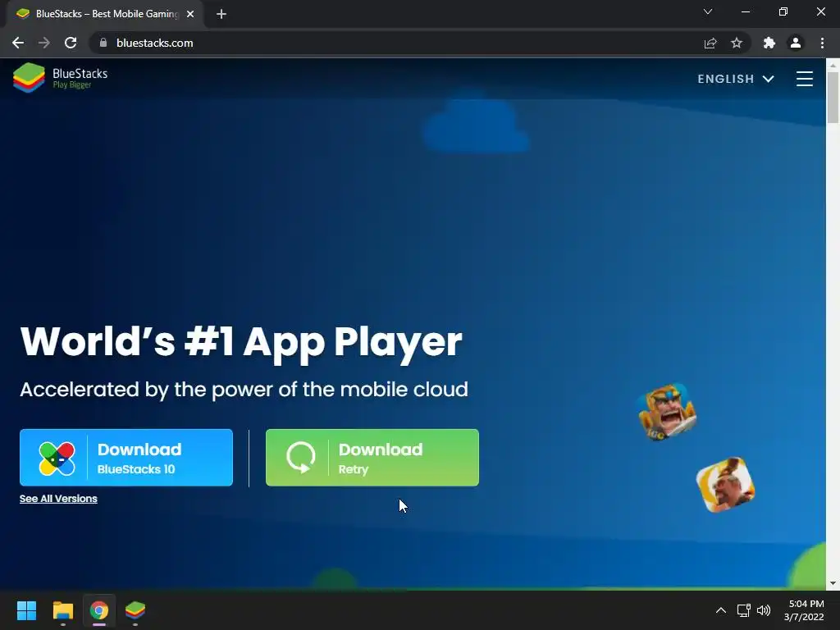Open the clock showing 5:04 PM
This screenshot has width=840, height=630.
[804, 610]
